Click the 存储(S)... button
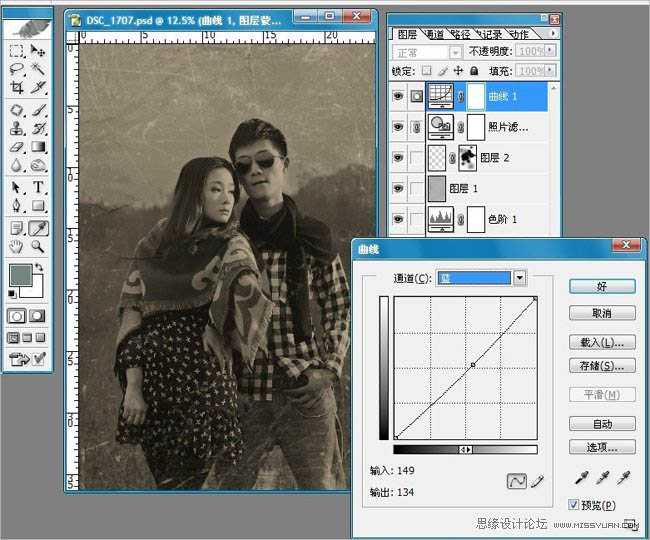The height and width of the screenshot is (540, 650). pyautogui.click(x=602, y=366)
